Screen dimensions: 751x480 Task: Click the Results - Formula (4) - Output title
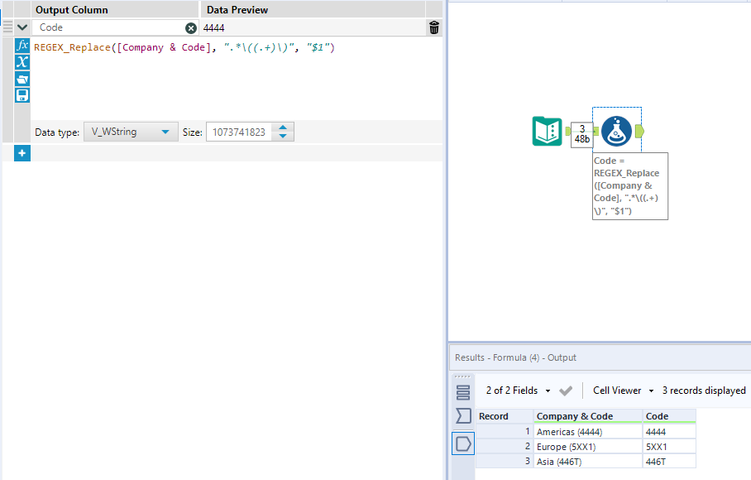coord(515,357)
